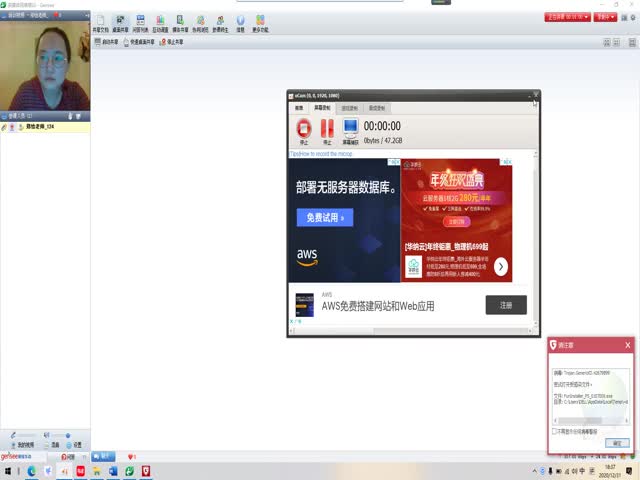Open the collaborative browsing globe icon

200,24
